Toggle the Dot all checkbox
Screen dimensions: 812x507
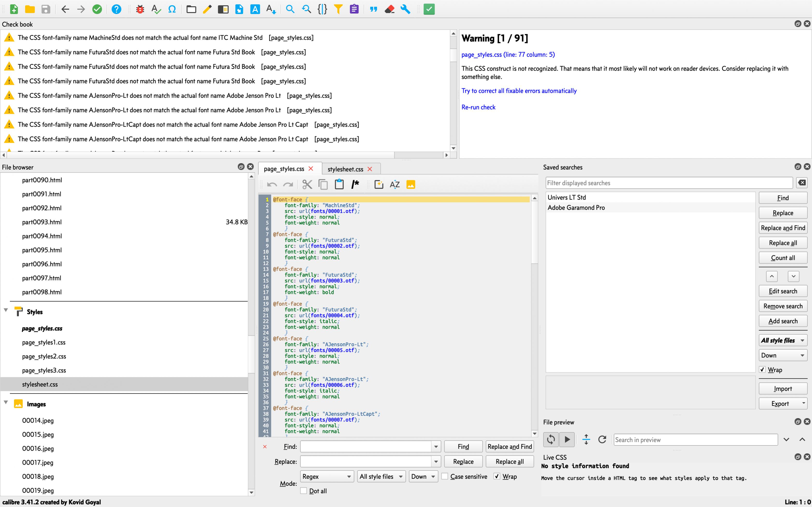(304, 491)
